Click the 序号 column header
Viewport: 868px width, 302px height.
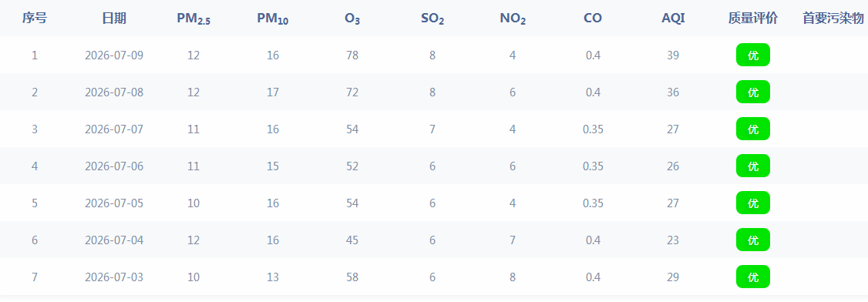35,18
